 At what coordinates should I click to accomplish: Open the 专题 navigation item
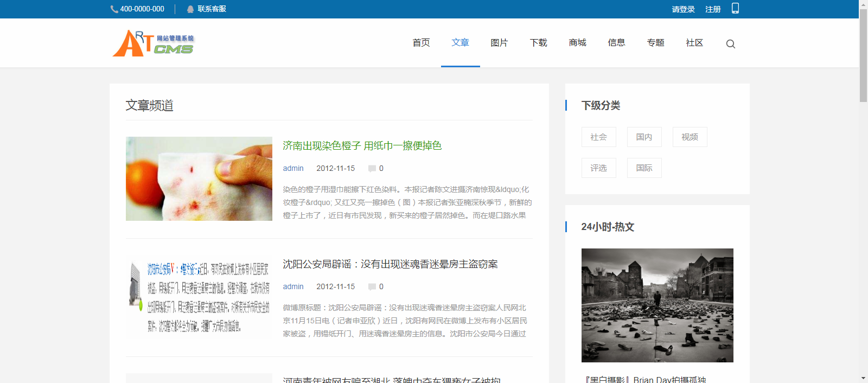(x=656, y=43)
